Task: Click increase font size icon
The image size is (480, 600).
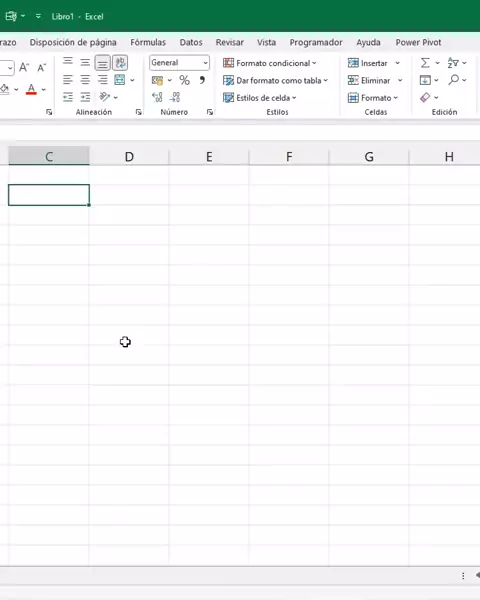Action: (24, 67)
